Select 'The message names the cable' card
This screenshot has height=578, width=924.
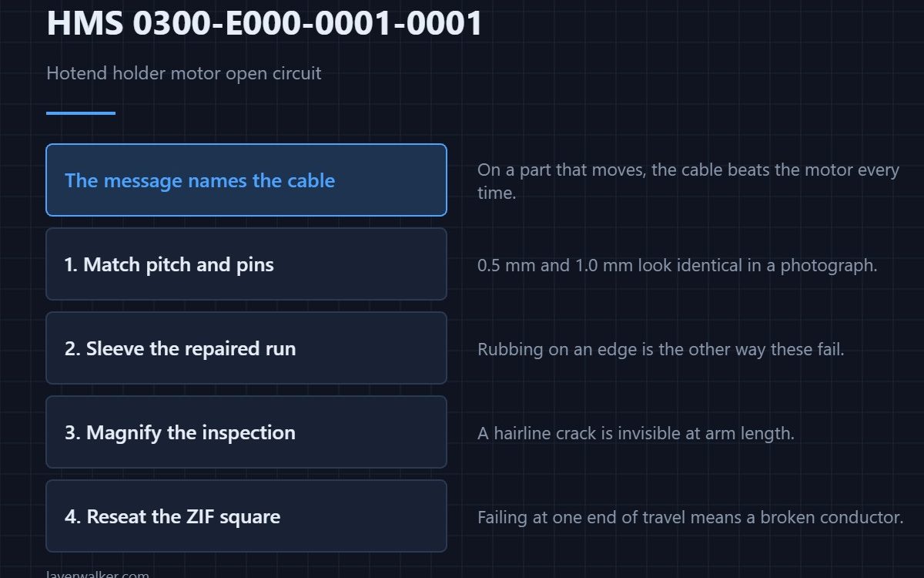[x=246, y=180]
